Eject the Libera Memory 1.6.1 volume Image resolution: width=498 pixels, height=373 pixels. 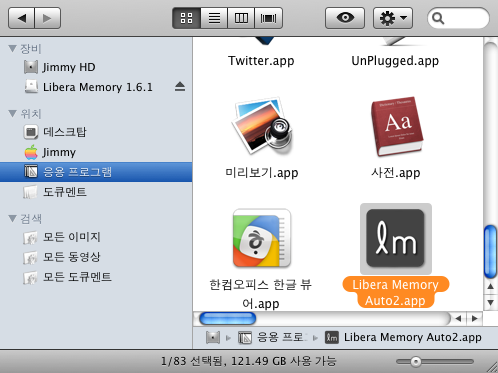(x=180, y=87)
